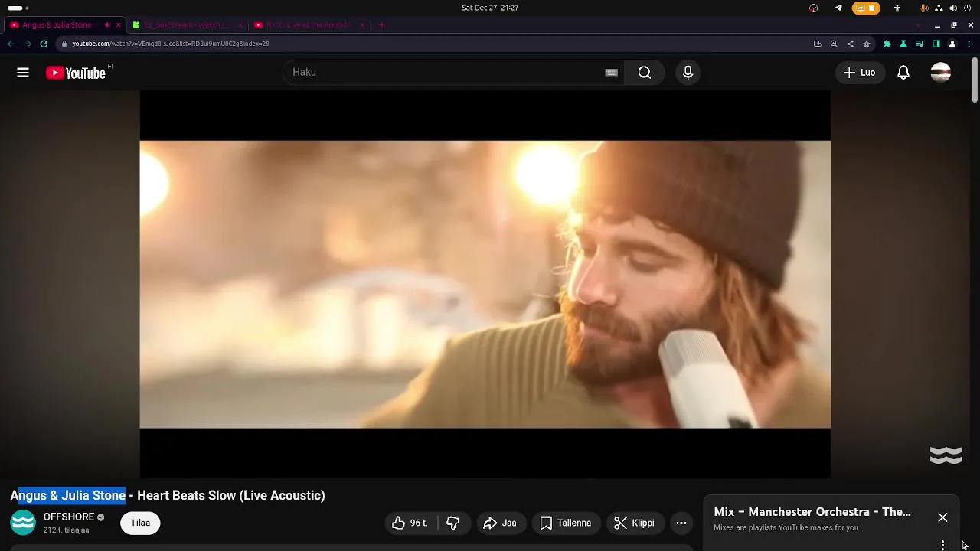Select the Angus & Julia Stone tab
The height and width of the screenshot is (551, 980).
coord(57,25)
